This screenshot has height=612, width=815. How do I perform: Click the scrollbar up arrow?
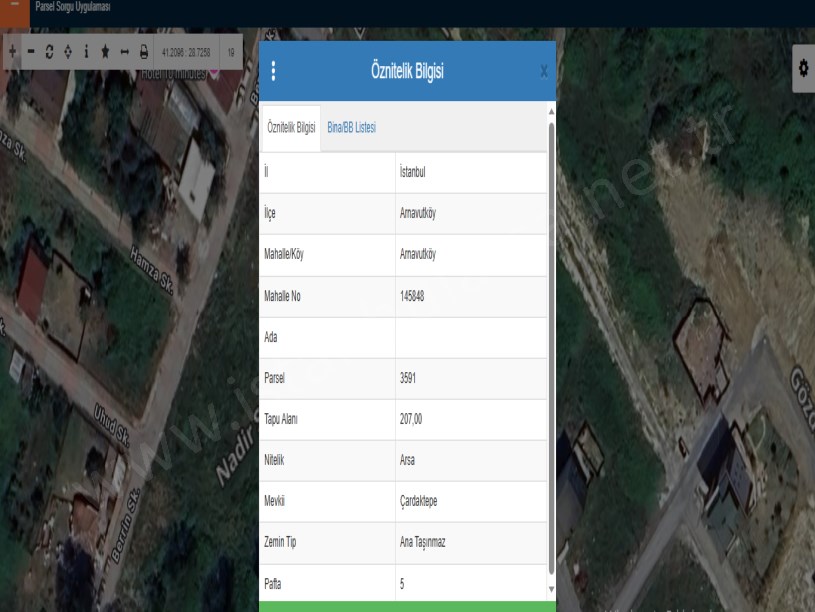pos(551,114)
